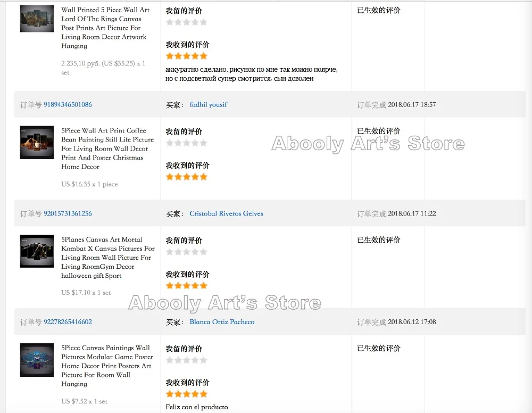View buyer Blanca Ortiz Pacheco profile
This screenshot has width=532, height=413.
pyautogui.click(x=222, y=321)
